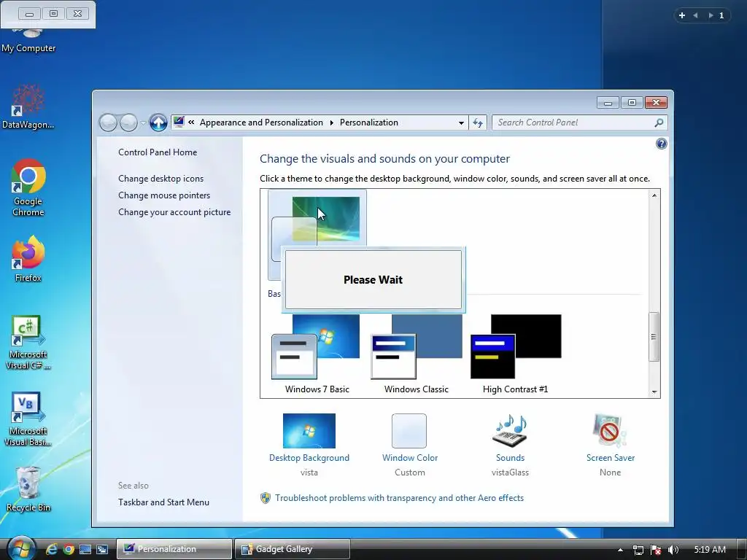This screenshot has height=560, width=747.
Task: Go to Control Panel Home
Action: [x=158, y=152]
